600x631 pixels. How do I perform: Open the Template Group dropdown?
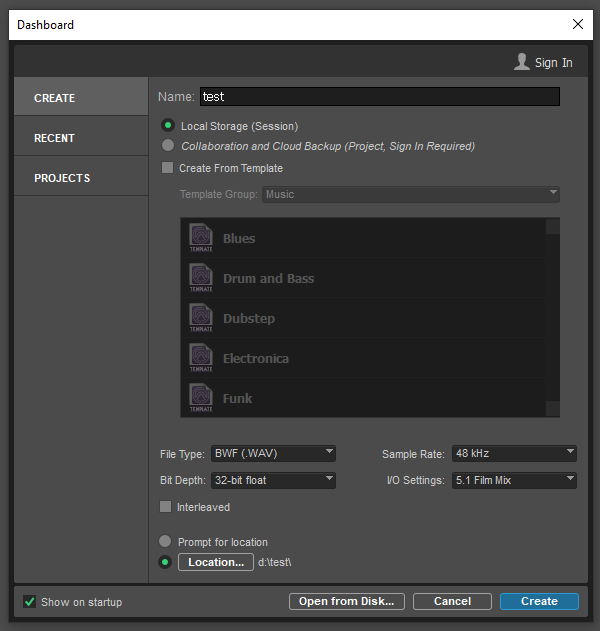click(x=410, y=194)
